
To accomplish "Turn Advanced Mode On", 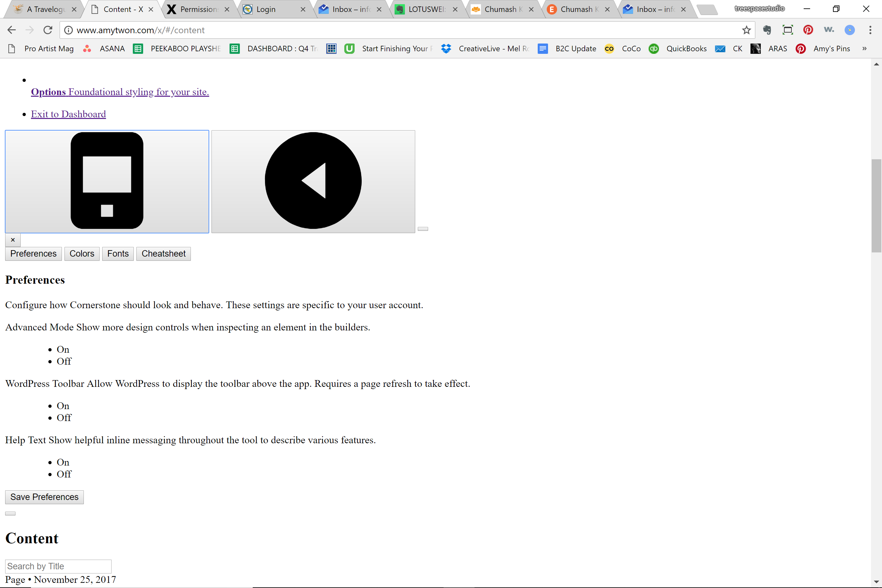I will tap(63, 349).
